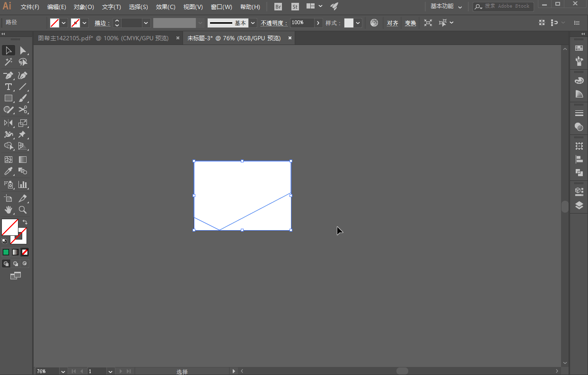
Task: Choose the Perspective Grid tool
Action: point(23,146)
